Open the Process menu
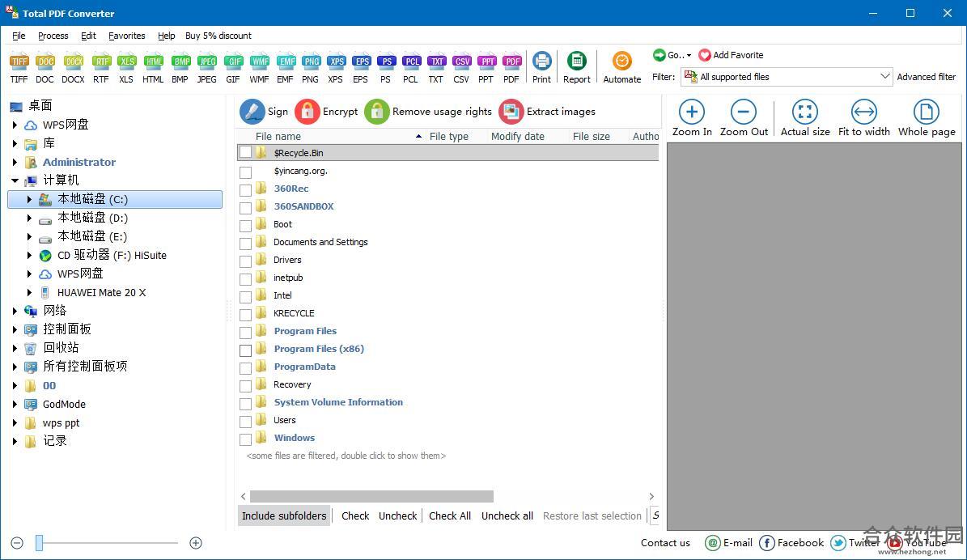The image size is (967, 560). click(x=53, y=36)
